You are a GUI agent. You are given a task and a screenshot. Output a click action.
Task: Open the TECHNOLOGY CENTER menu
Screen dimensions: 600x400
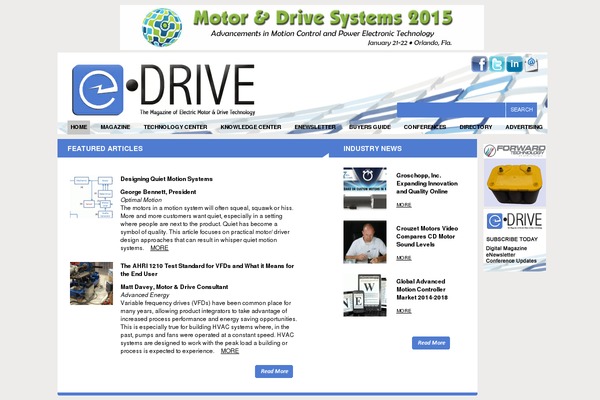click(175, 127)
